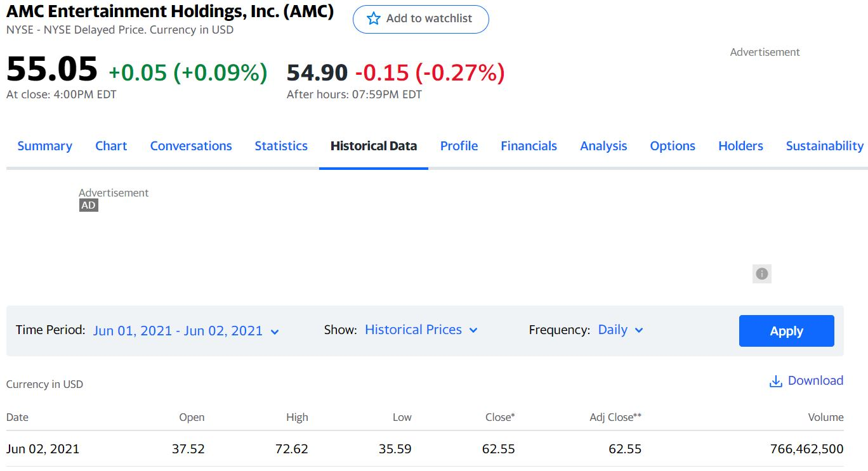868x471 pixels.
Task: Click the AMC Entertainment Holdings title
Action: [170, 11]
